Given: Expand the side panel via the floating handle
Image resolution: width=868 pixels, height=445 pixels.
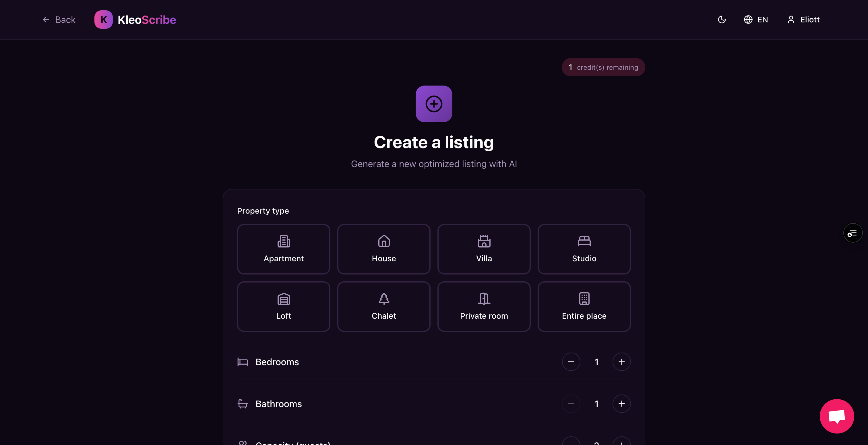Looking at the screenshot, I should pos(852,233).
